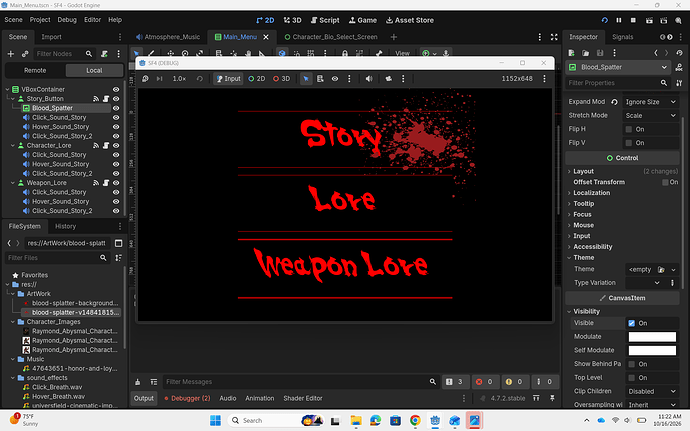Stop the running project
Screen dimensions: 690x431
(633, 20)
